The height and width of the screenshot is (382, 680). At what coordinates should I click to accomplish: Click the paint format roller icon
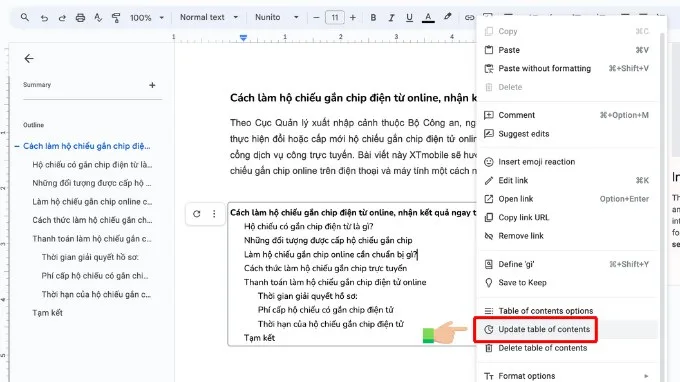pos(116,18)
